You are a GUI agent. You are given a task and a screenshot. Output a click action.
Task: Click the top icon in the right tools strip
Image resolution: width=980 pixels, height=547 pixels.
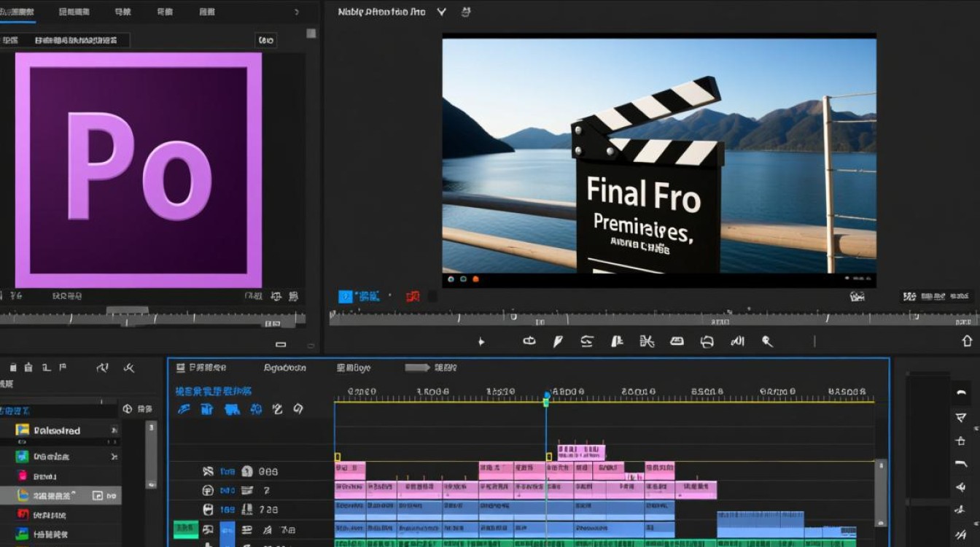click(x=960, y=393)
